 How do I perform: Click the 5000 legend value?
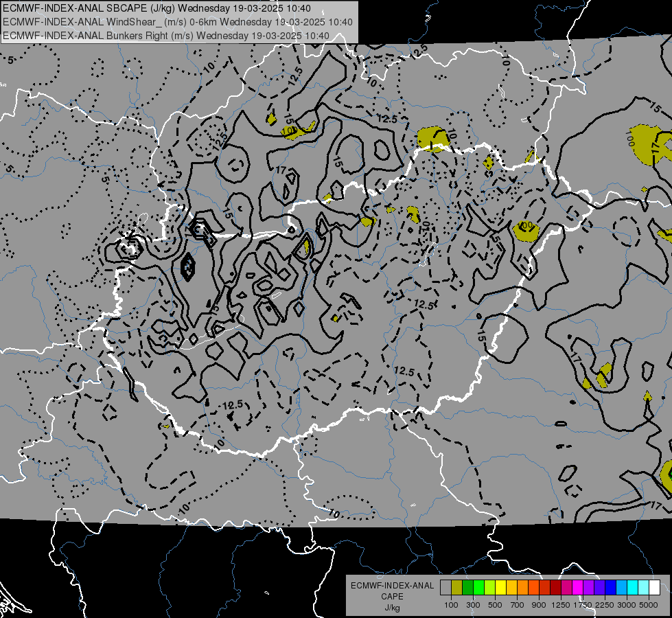[649, 605]
